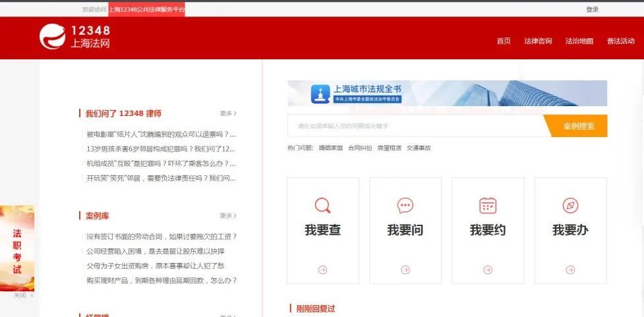Click the 我要问 card title
This screenshot has width=644, height=317.
(x=405, y=230)
